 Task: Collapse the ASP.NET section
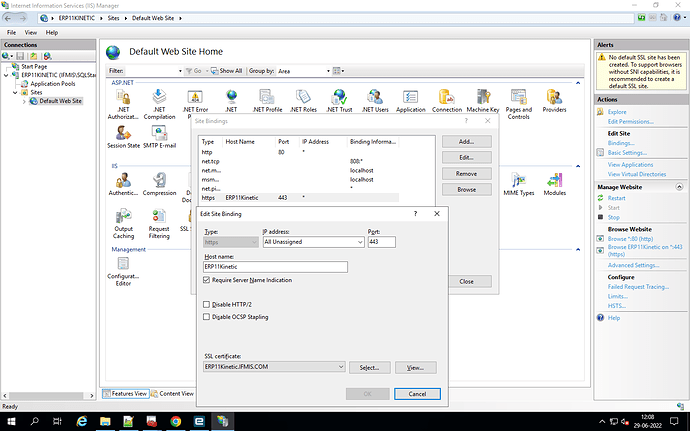pyautogui.click(x=578, y=83)
